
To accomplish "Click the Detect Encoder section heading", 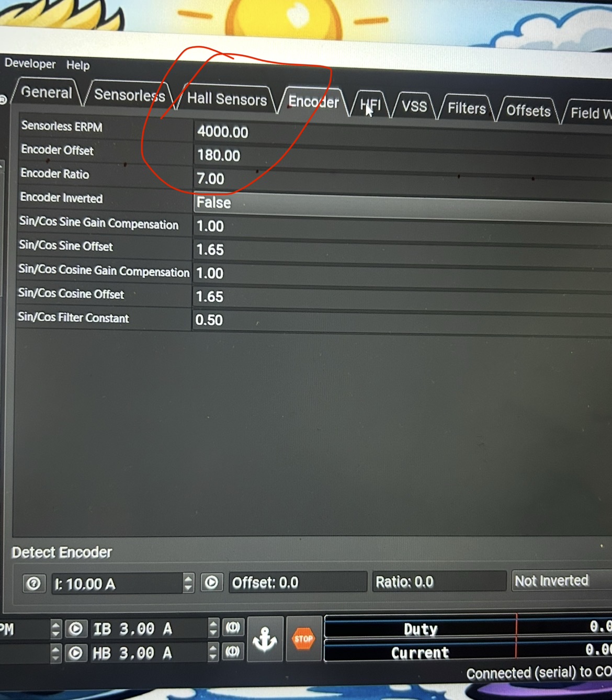I will click(62, 552).
